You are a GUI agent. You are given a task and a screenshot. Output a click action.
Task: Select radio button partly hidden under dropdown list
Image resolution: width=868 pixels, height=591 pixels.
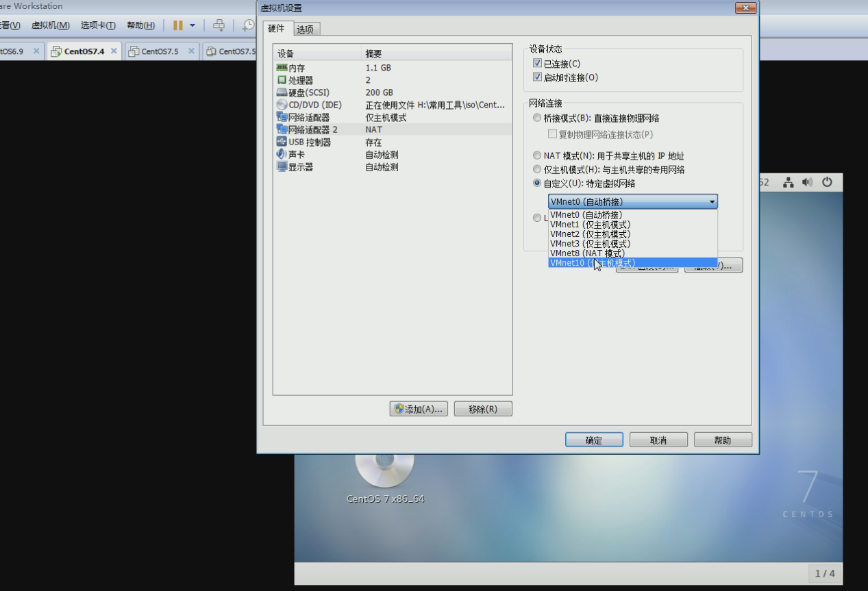click(537, 218)
